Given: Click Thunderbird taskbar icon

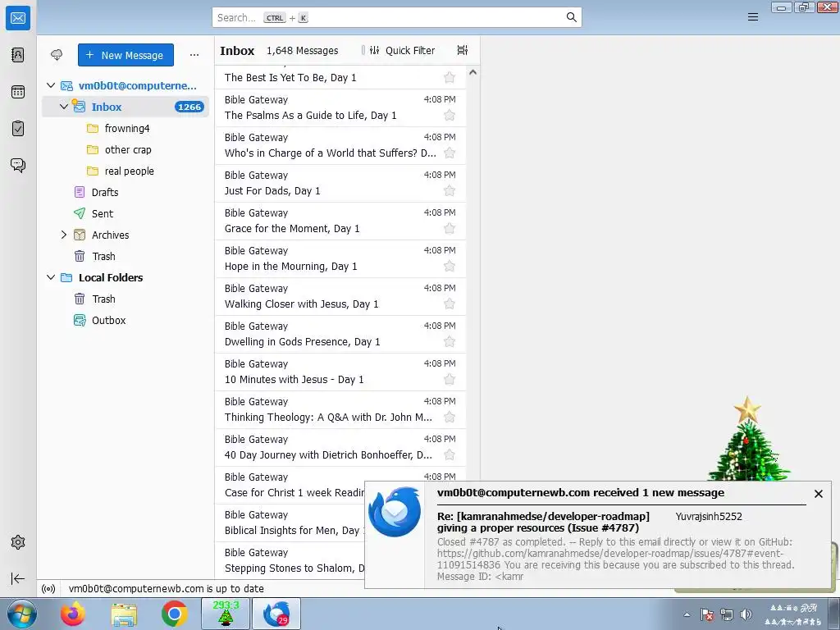Looking at the screenshot, I should point(276,614).
